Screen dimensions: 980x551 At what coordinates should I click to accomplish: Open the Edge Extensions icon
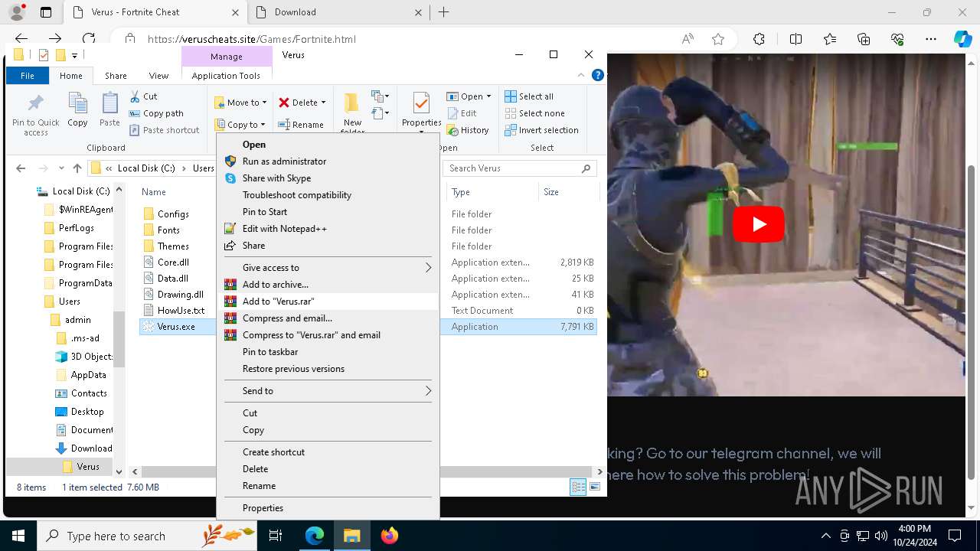(x=759, y=39)
